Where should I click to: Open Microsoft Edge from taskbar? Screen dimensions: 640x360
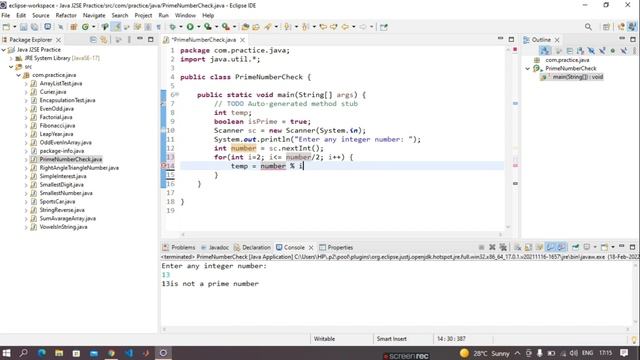[x=41, y=353]
